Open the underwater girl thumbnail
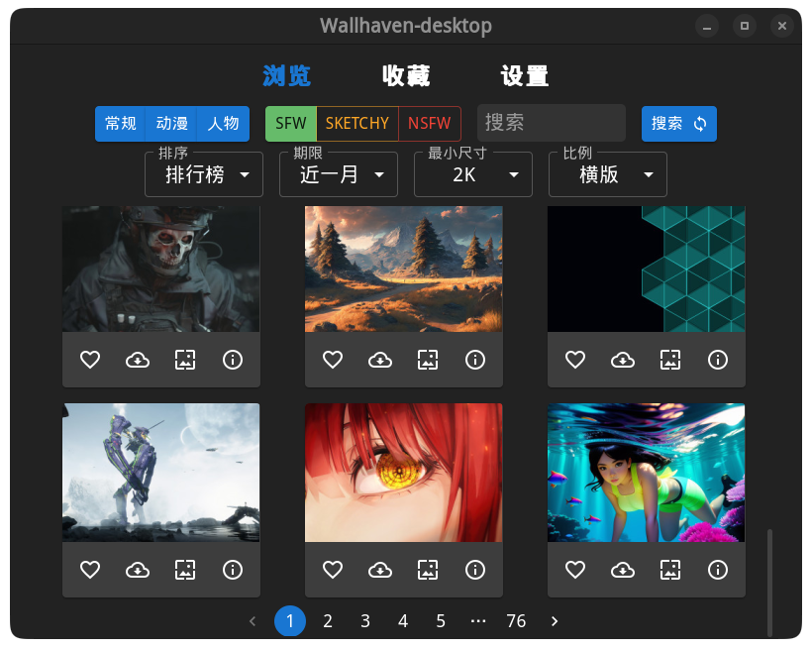The width and height of the screenshot is (812, 649). pos(647,473)
